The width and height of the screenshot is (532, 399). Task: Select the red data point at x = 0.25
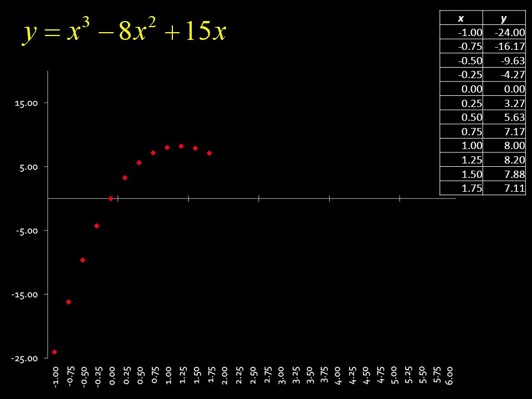[125, 178]
